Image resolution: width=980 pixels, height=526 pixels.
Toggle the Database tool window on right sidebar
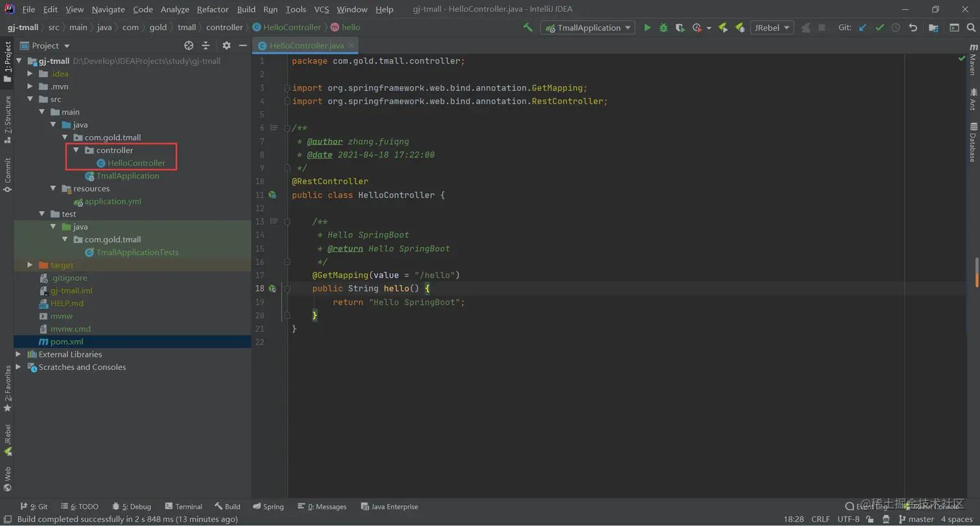[972, 142]
